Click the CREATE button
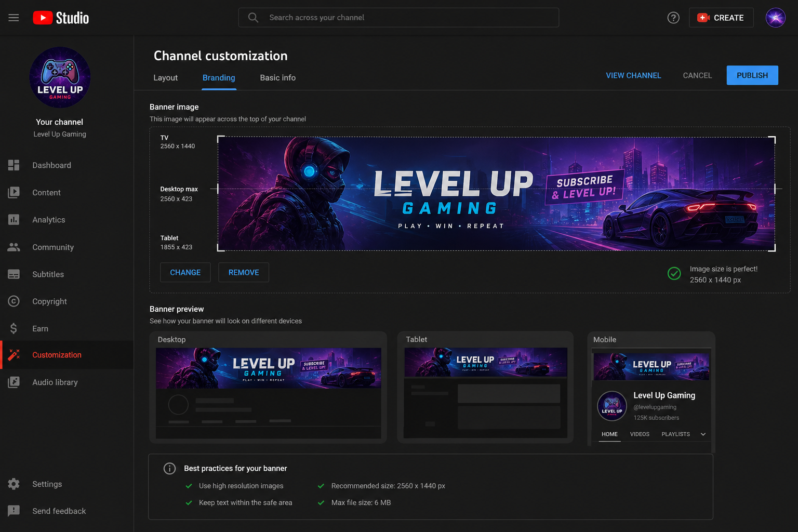The width and height of the screenshot is (798, 532). coord(721,18)
